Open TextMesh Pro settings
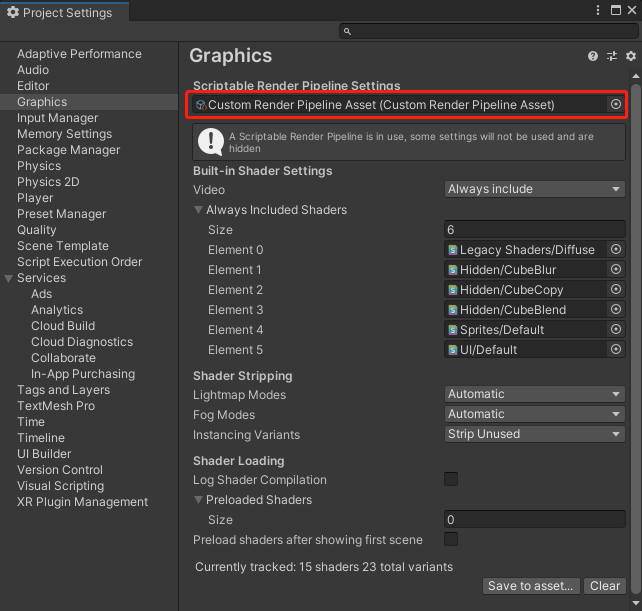 click(x=56, y=406)
